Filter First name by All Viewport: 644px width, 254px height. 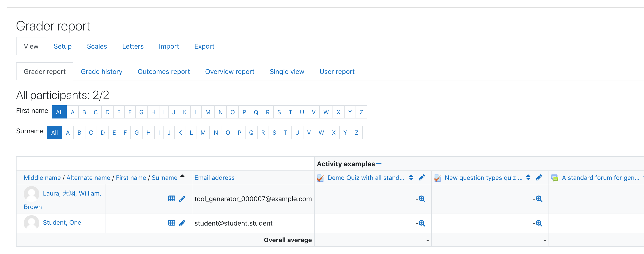click(59, 112)
